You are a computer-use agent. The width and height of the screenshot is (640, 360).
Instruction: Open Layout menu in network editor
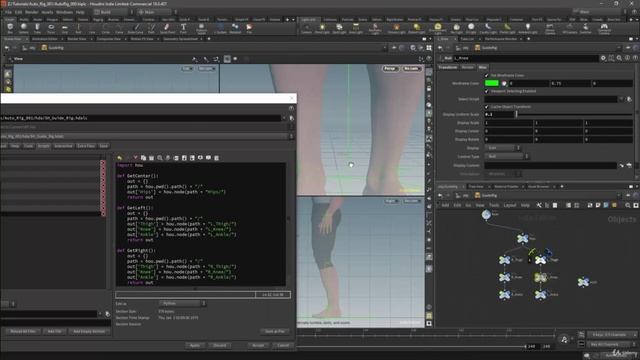510,205
